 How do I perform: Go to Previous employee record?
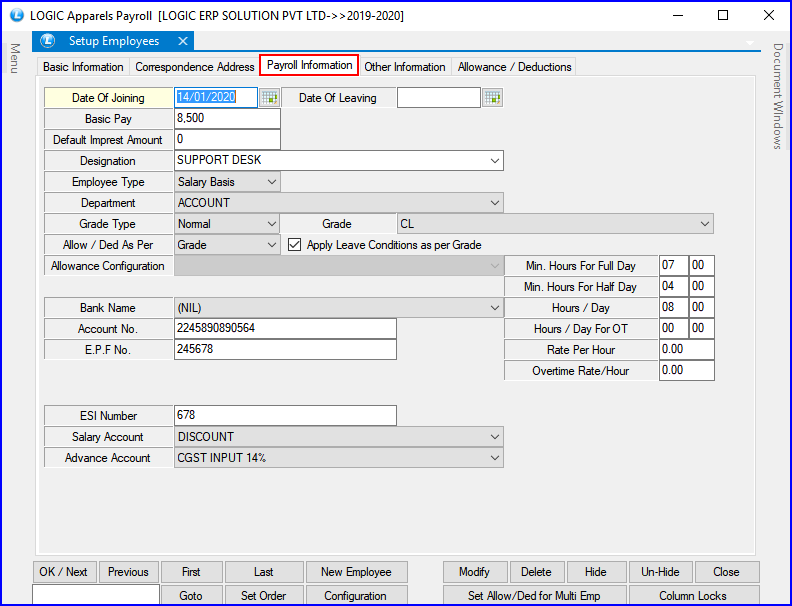(x=128, y=572)
